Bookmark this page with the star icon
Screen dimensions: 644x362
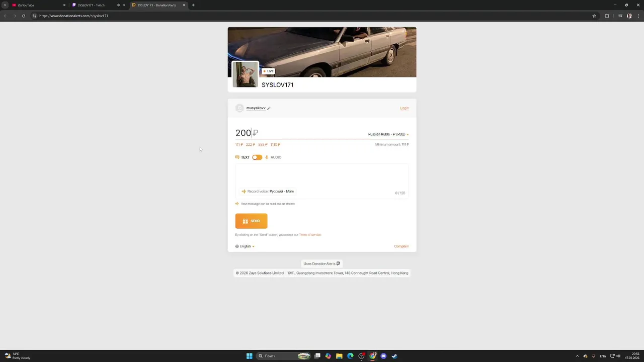[594, 16]
